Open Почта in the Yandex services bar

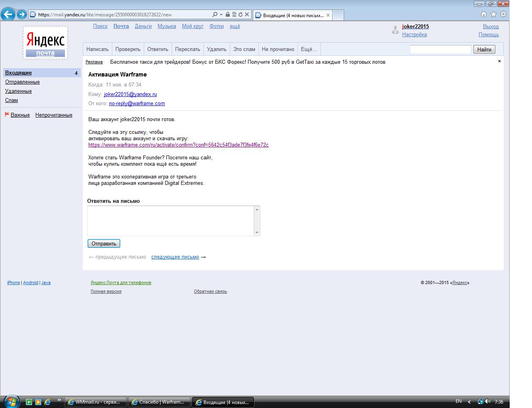[121, 26]
